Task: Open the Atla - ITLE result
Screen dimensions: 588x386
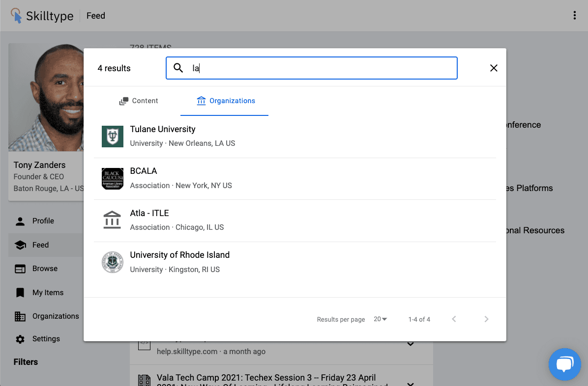Action: [x=295, y=221]
